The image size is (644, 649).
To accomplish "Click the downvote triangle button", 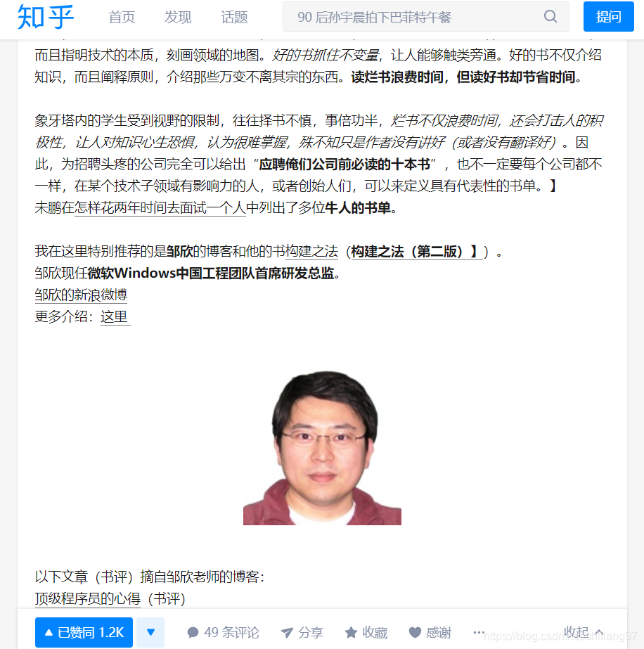I will coord(150,632).
